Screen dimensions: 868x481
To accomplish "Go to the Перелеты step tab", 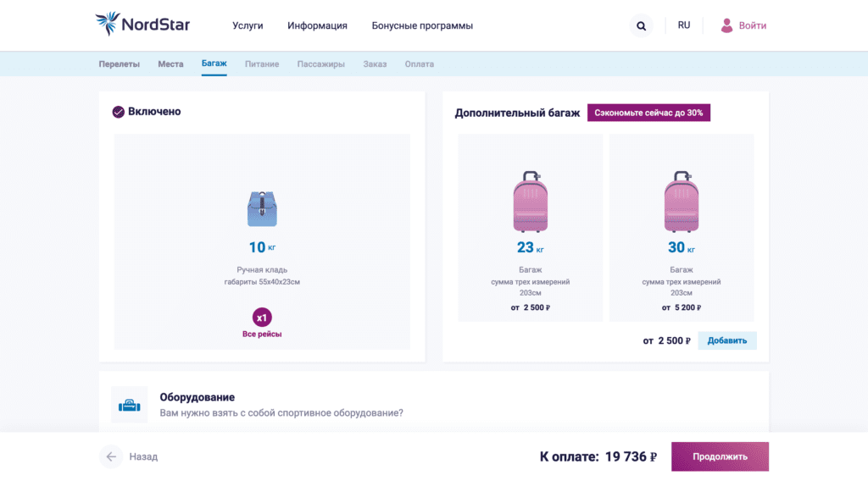I will pyautogui.click(x=119, y=64).
